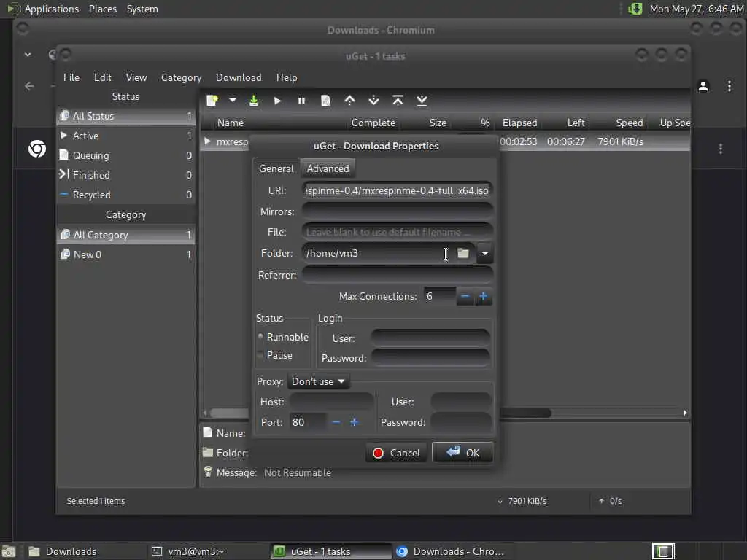Browse folder with the folder icon
Viewport: 747px width, 560px height.
point(463,253)
